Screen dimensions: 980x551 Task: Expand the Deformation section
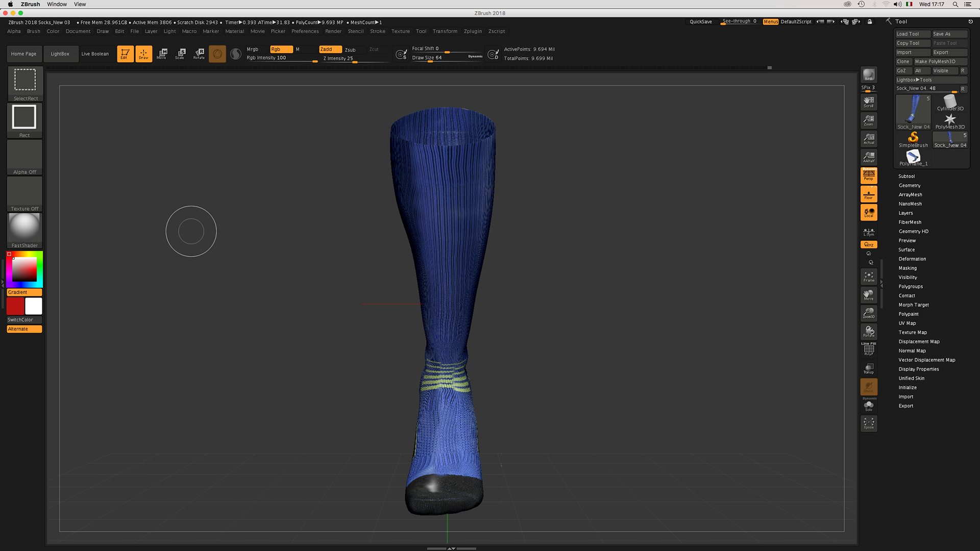(912, 259)
